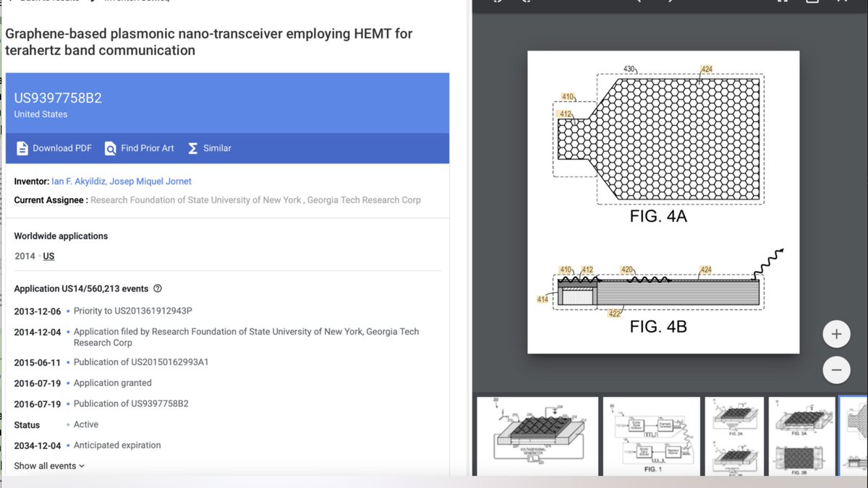Click the Download PDF button
This screenshot has height=488, width=868.
(54, 148)
